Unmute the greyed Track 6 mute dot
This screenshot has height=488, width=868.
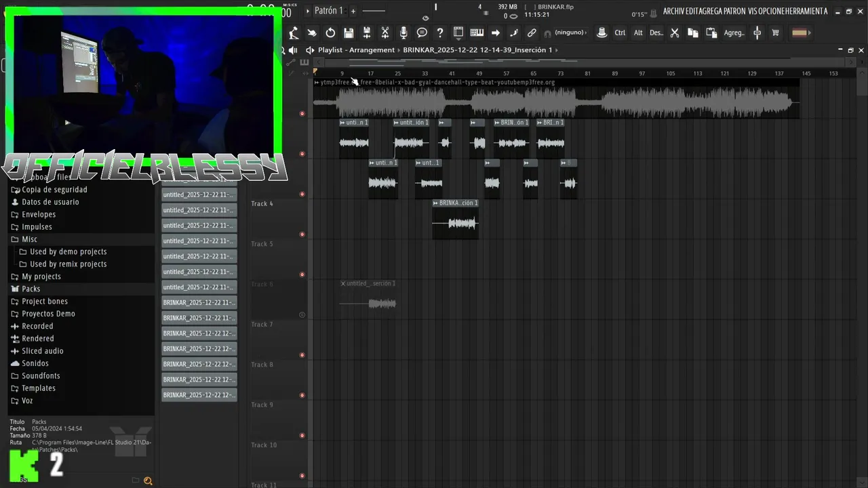point(302,314)
